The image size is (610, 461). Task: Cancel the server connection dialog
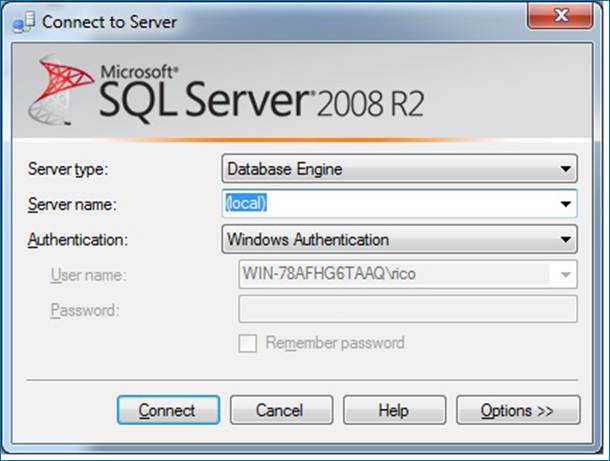pyautogui.click(x=281, y=410)
